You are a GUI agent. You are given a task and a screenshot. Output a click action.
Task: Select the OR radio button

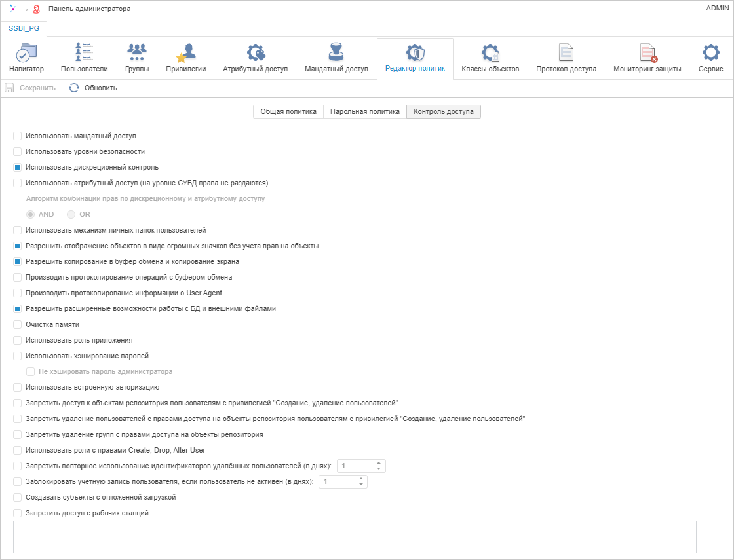click(x=71, y=214)
